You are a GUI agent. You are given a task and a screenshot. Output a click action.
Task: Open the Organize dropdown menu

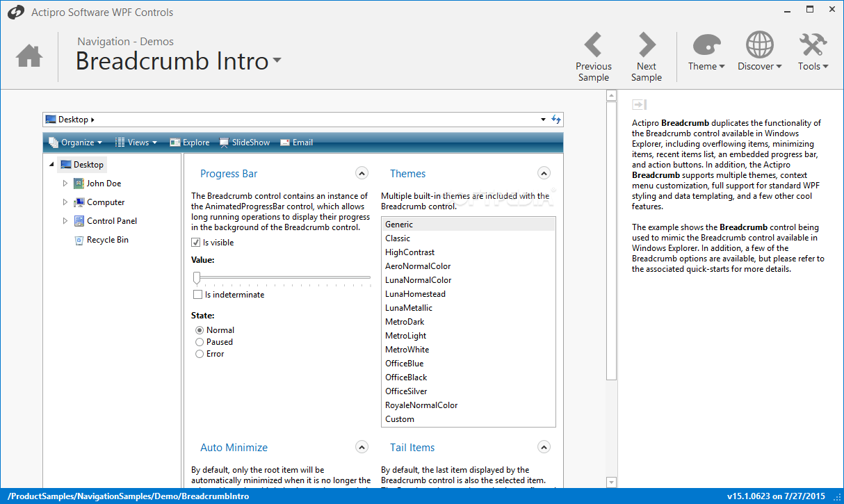75,143
